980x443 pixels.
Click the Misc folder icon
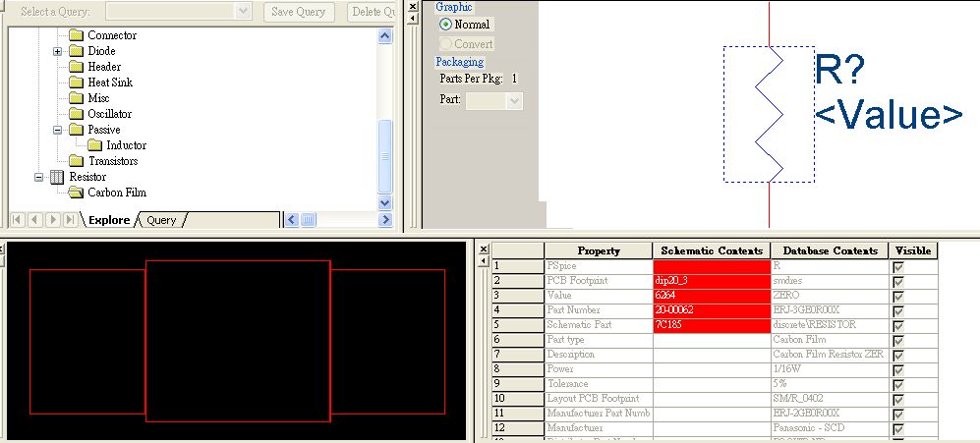77,98
